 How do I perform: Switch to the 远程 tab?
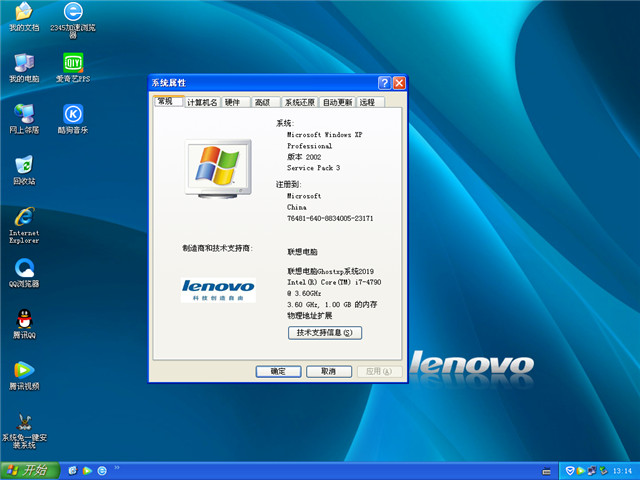click(x=371, y=102)
